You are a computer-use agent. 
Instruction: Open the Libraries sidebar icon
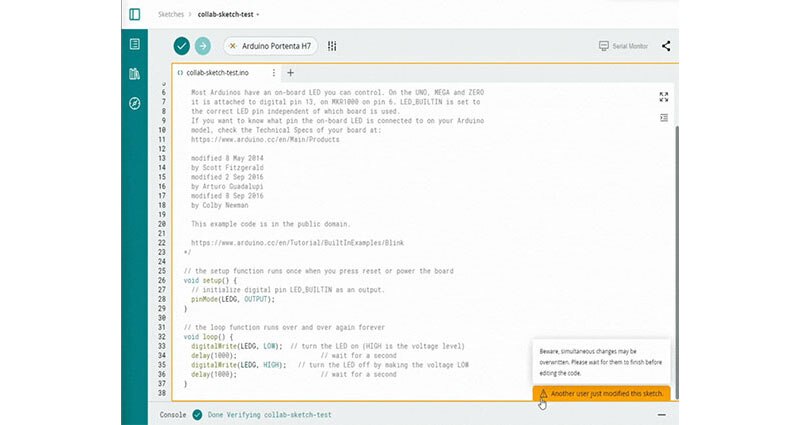pos(135,73)
